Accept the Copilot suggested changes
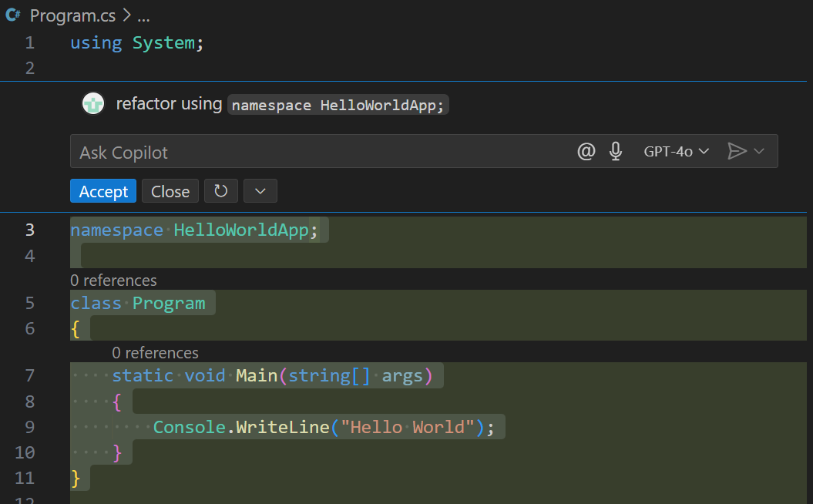The height and width of the screenshot is (504, 813). (x=103, y=191)
